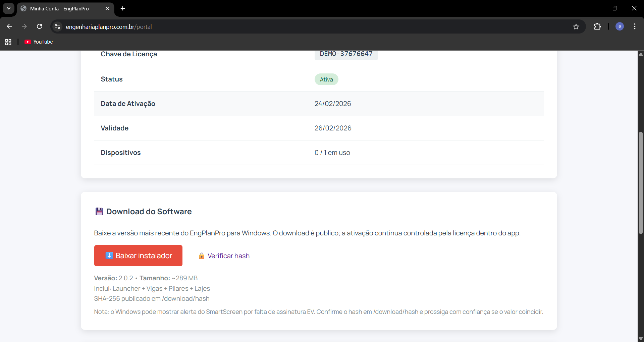Click the browser back arrow
This screenshot has height=342, width=644.
click(9, 26)
